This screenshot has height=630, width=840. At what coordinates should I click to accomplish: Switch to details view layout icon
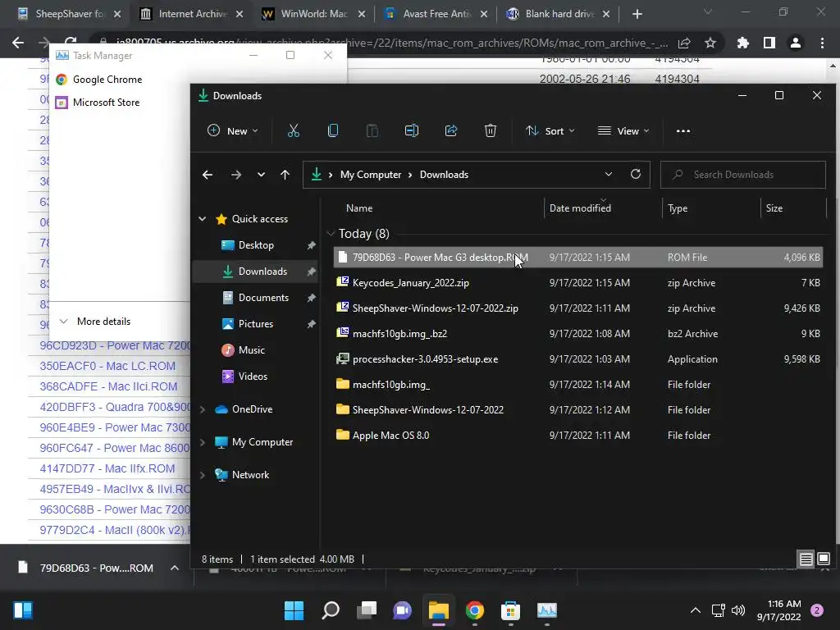(x=806, y=559)
